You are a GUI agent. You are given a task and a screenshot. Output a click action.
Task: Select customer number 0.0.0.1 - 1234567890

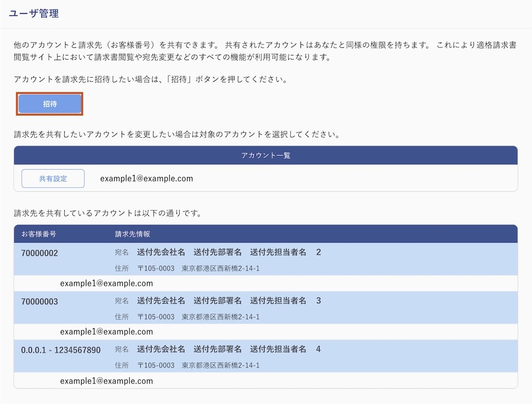click(x=61, y=350)
